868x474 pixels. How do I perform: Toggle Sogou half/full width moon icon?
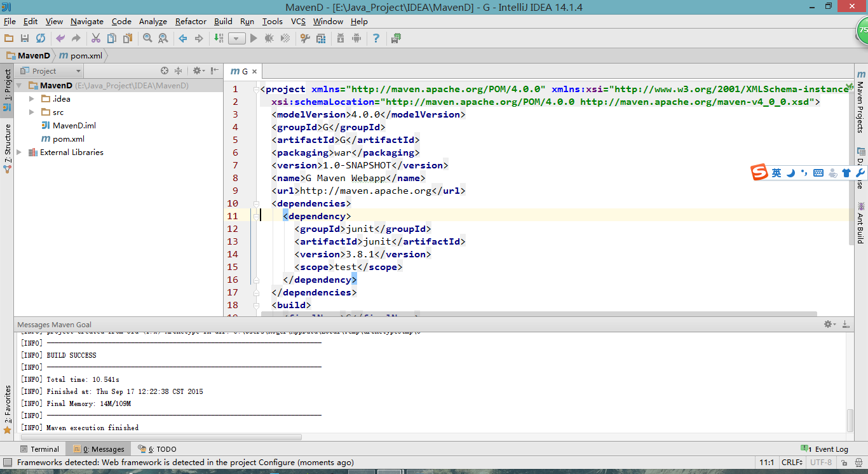pyautogui.click(x=790, y=172)
